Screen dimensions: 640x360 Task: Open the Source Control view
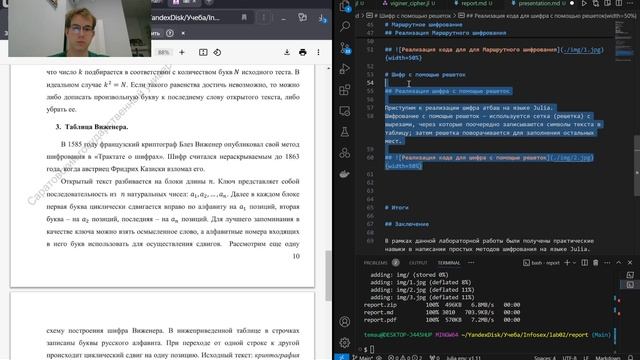(x=345, y=48)
